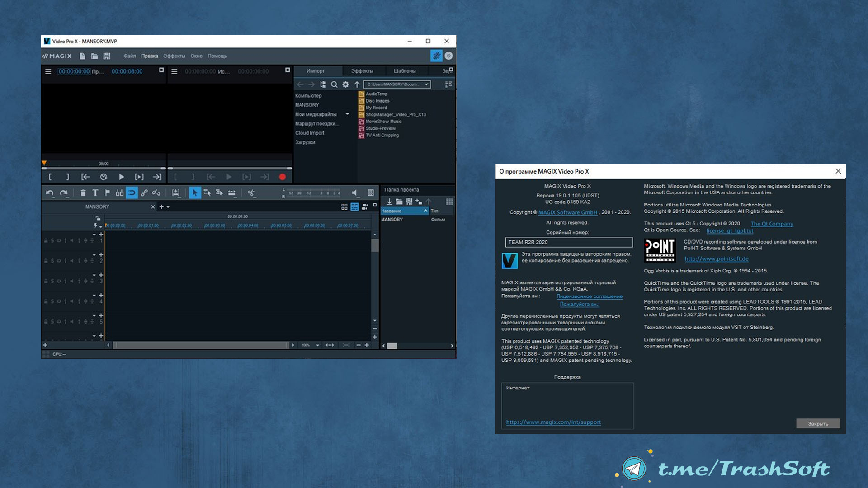868x488 pixels.
Task: Switch to storyboard grid view icon
Action: (344, 207)
